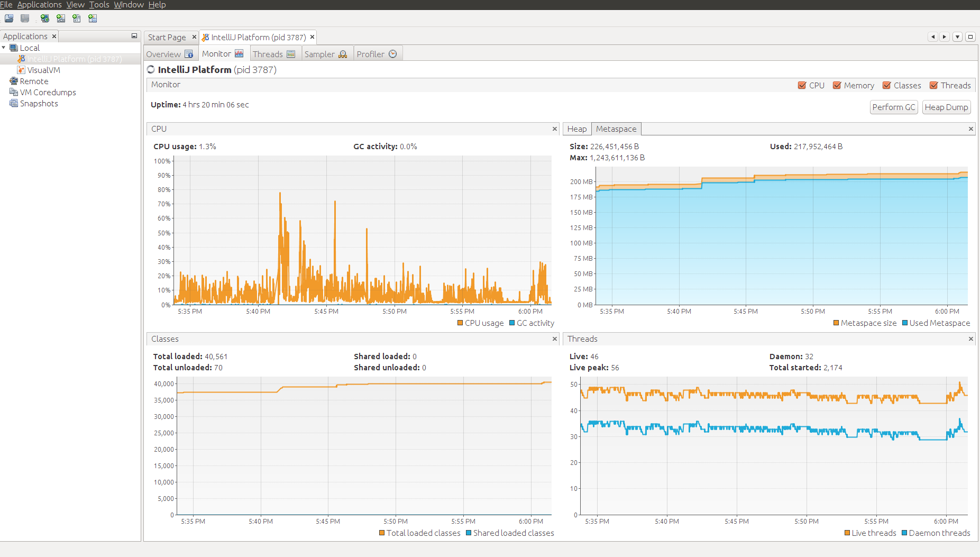Screen dimensions: 980x557
Task: Open the File menu
Action: pyautogui.click(x=6, y=5)
